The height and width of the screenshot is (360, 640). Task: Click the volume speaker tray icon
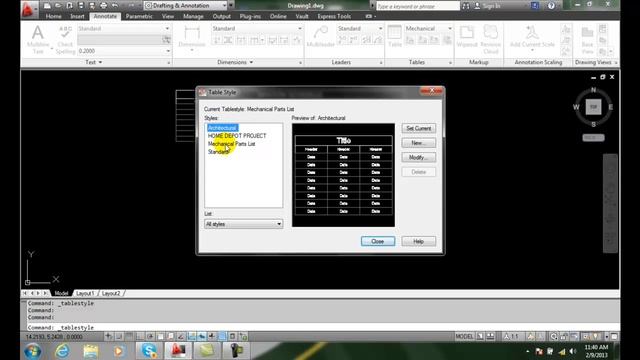[x=573, y=351]
